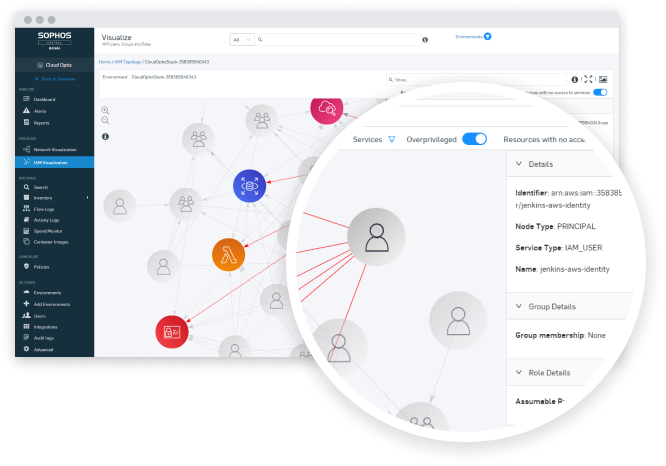This screenshot has height=466, width=666.
Task: Collapse the Group Details section
Action: click(x=518, y=306)
